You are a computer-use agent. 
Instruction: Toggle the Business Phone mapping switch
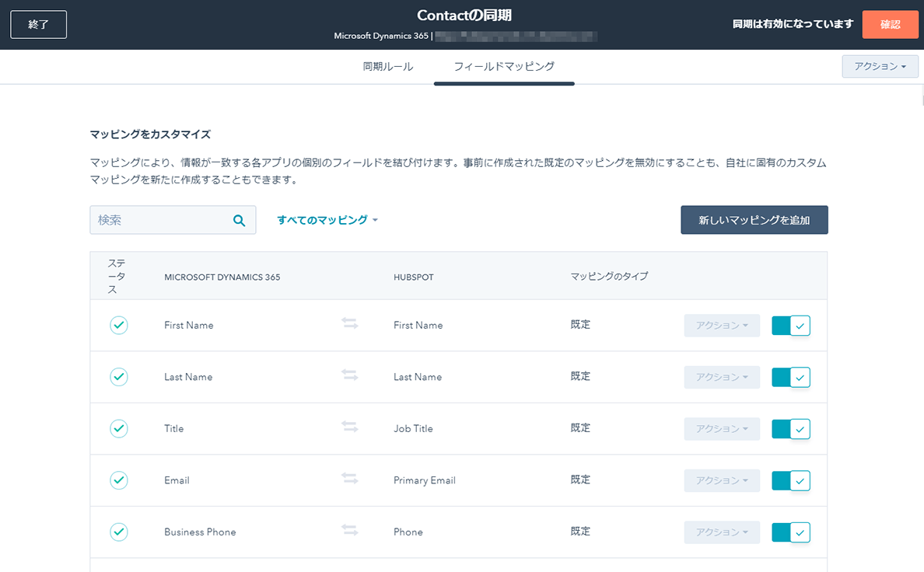tap(791, 532)
